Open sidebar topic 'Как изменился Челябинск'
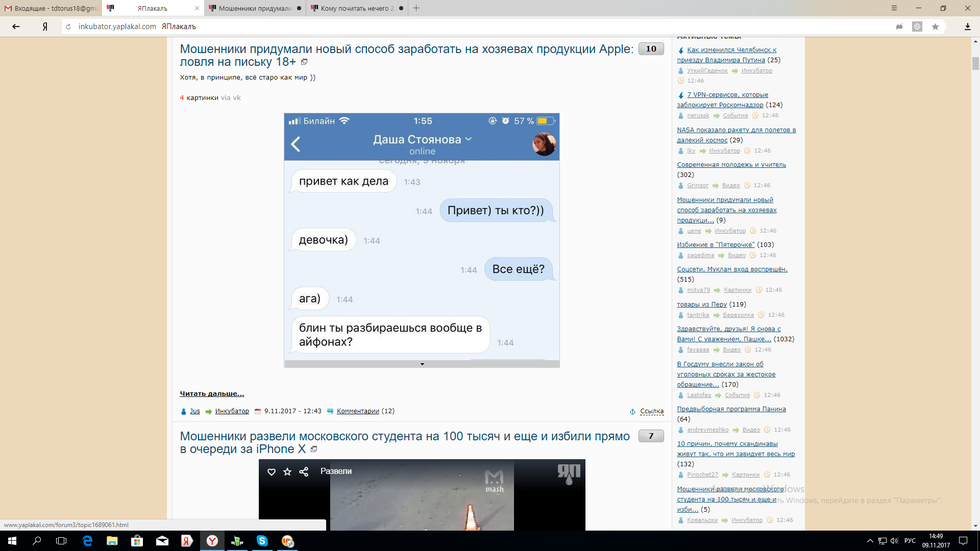This screenshot has width=980, height=551. (x=727, y=55)
